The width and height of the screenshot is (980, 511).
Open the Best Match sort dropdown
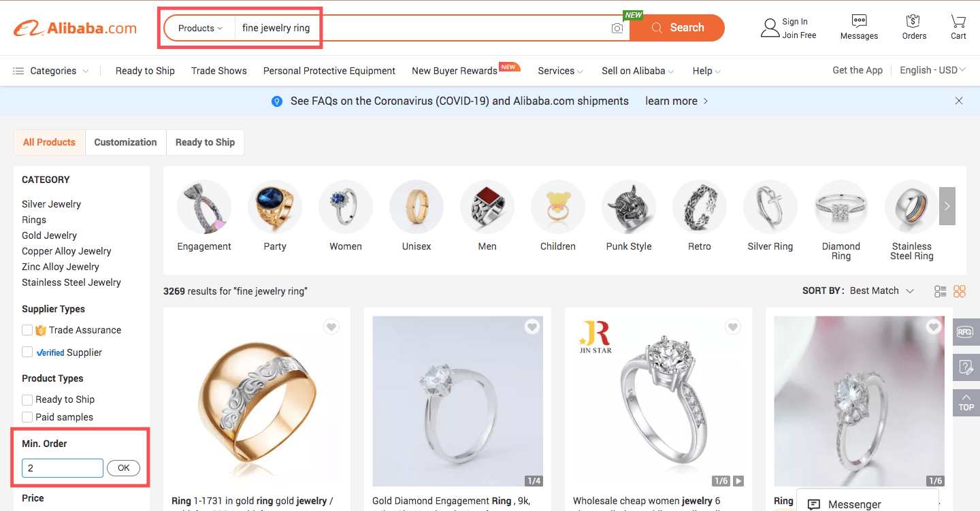881,291
